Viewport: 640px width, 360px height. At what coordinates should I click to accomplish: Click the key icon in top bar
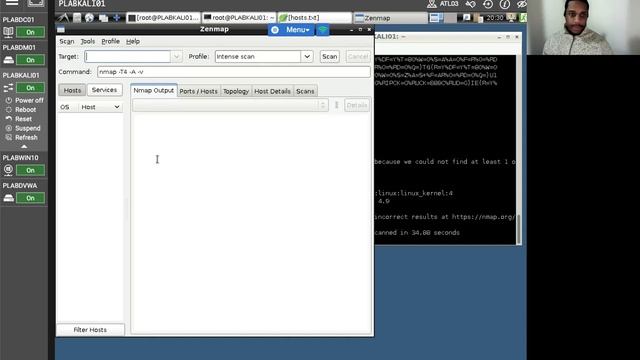[x=471, y=4]
